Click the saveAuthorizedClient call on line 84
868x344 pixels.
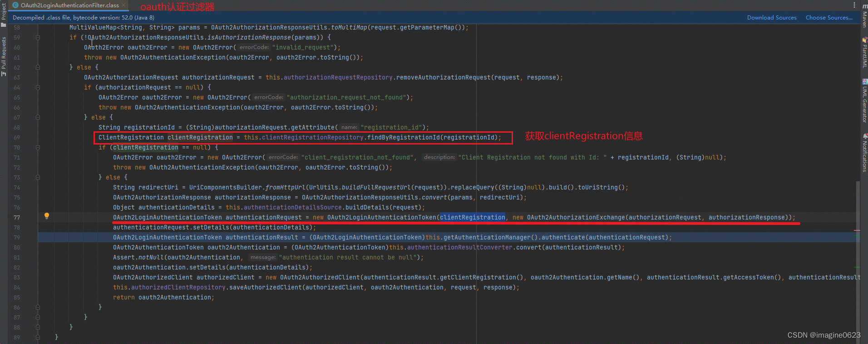(266, 287)
